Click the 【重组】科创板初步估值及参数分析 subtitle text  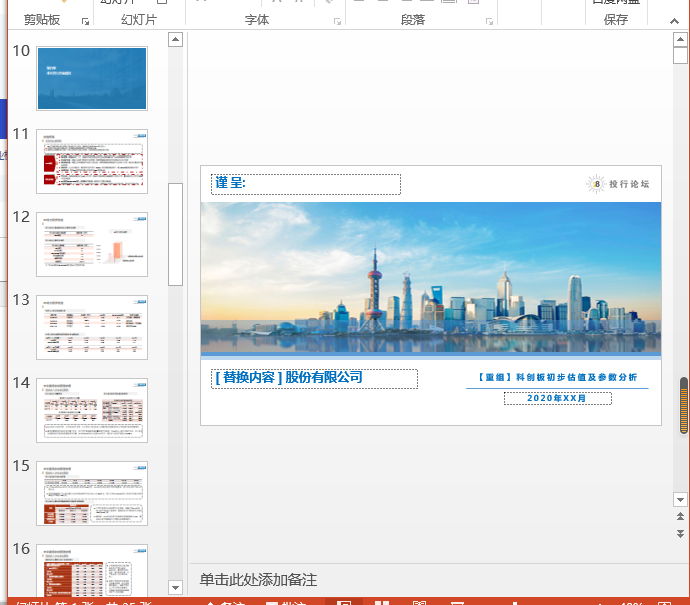(558, 377)
